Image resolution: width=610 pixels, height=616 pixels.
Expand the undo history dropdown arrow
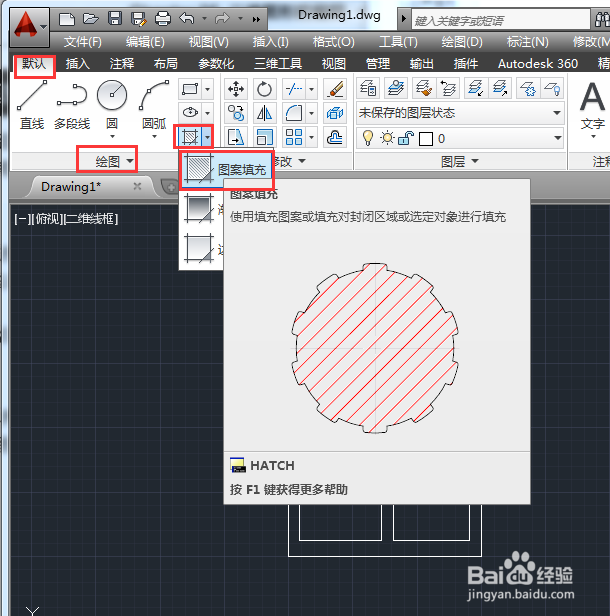pos(204,18)
